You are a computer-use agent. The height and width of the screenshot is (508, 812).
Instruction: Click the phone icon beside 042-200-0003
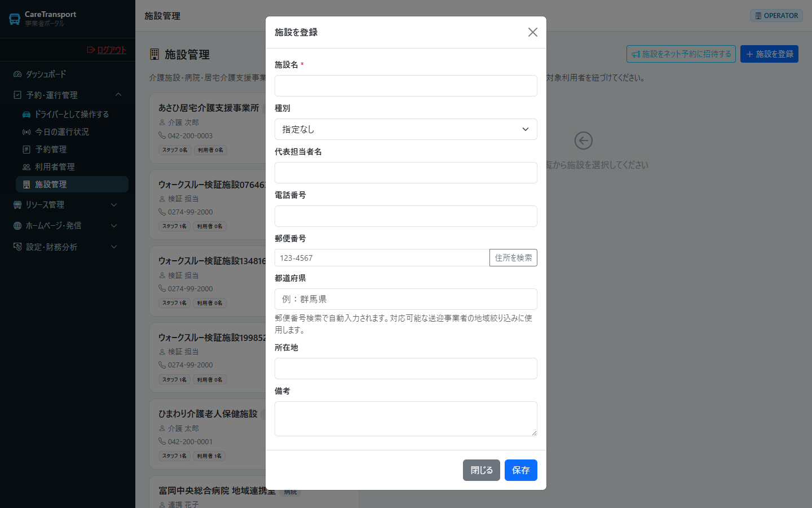click(x=162, y=135)
